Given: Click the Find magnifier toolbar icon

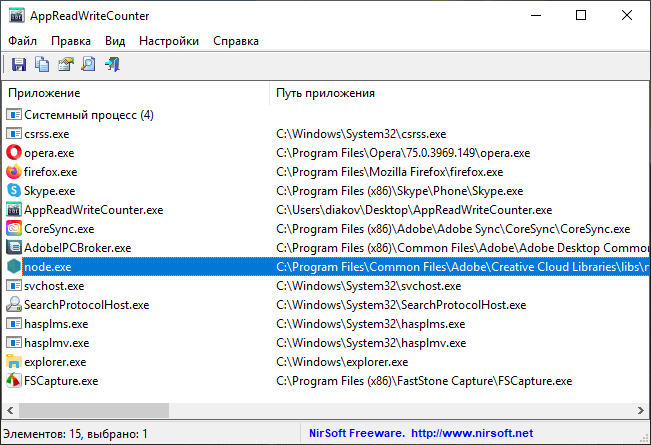Looking at the screenshot, I should [x=88, y=64].
